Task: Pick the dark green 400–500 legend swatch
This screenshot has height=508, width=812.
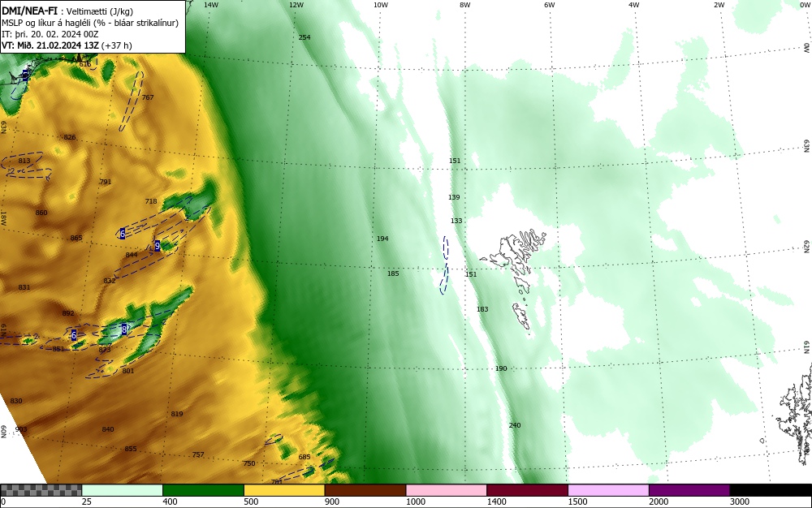Action: [203, 490]
